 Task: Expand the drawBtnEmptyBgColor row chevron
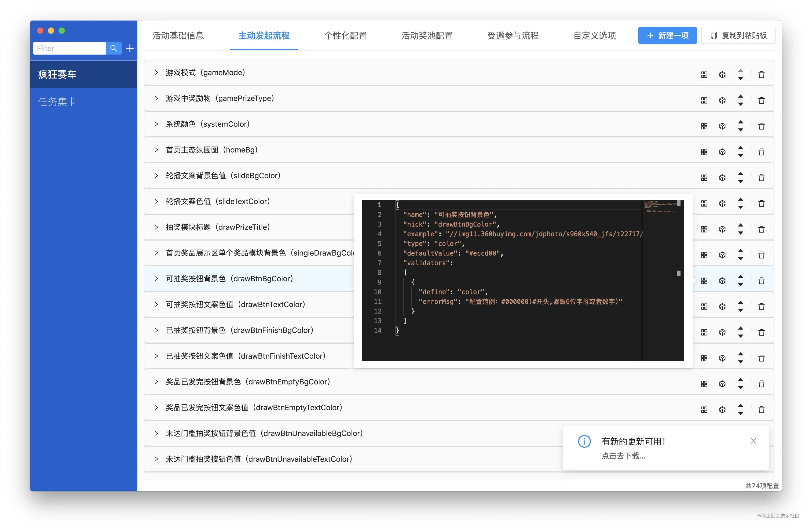(156, 381)
